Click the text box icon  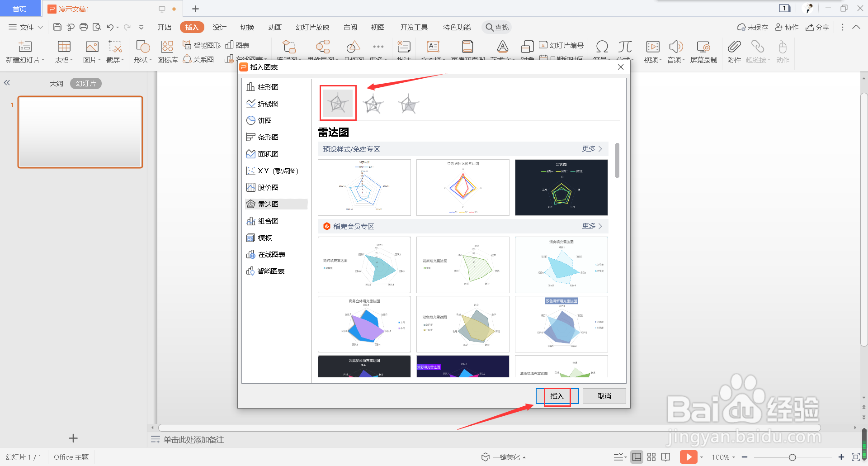tap(433, 47)
